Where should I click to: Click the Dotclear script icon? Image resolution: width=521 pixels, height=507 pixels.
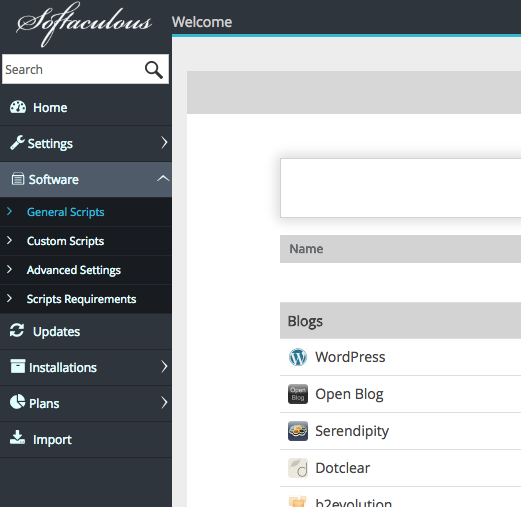[298, 468]
